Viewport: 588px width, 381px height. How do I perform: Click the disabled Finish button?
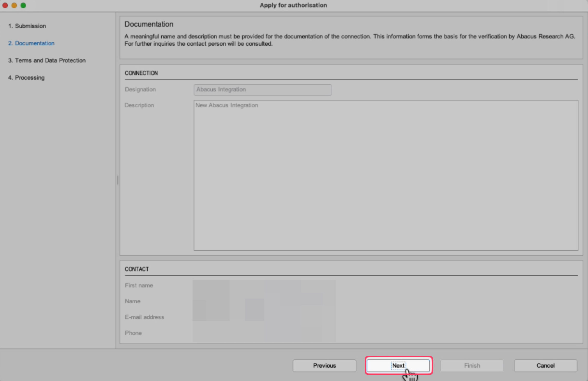pos(472,365)
